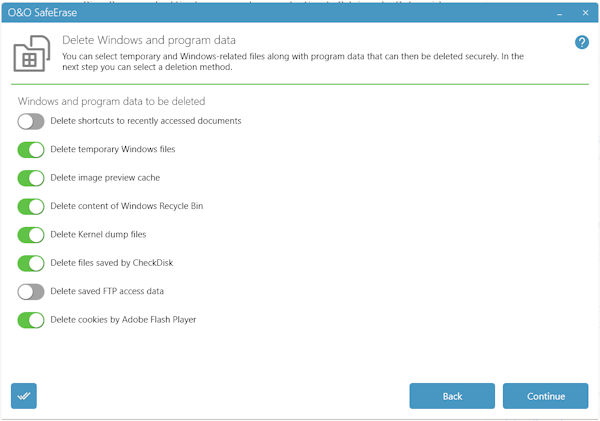The image size is (600, 421).
Task: Click the O&O SafeErase title text
Action: [x=42, y=13]
